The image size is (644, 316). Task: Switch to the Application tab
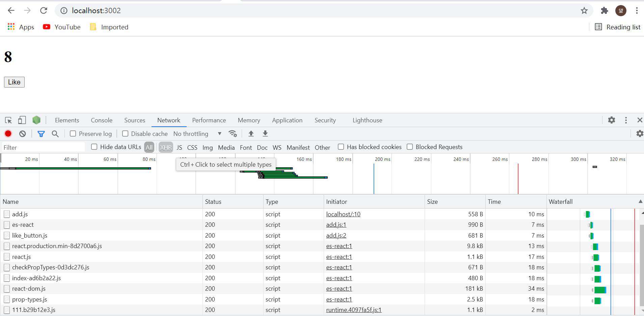pyautogui.click(x=287, y=120)
